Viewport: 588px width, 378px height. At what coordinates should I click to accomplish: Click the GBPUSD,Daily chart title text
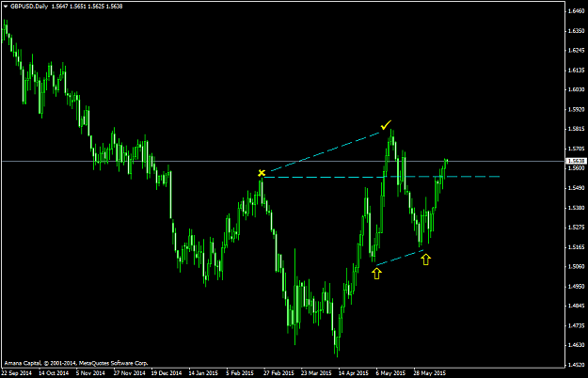[x=29, y=7]
